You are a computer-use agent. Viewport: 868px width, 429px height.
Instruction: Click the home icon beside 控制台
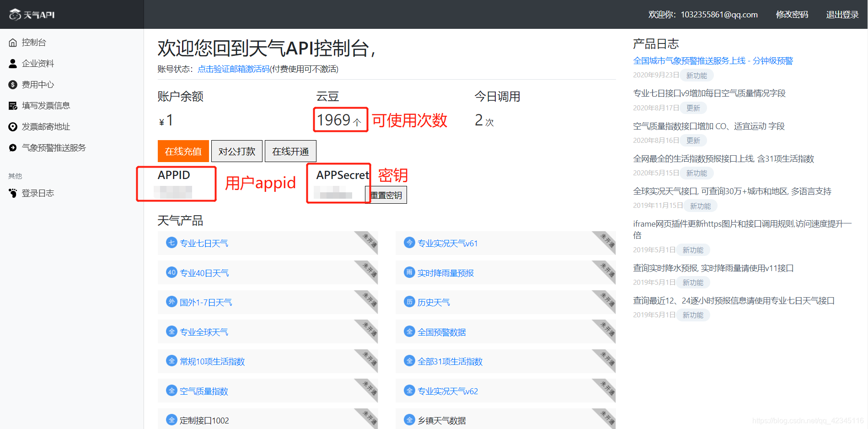coord(13,43)
